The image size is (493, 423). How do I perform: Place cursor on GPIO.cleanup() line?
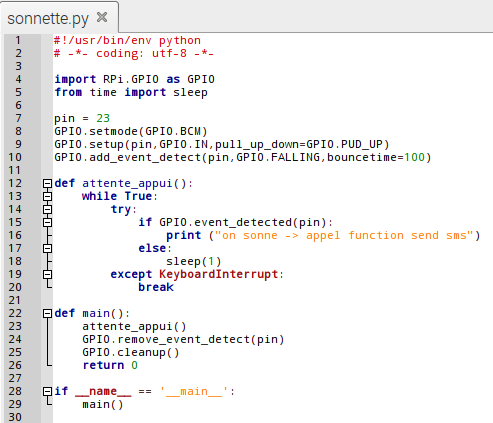131,352
